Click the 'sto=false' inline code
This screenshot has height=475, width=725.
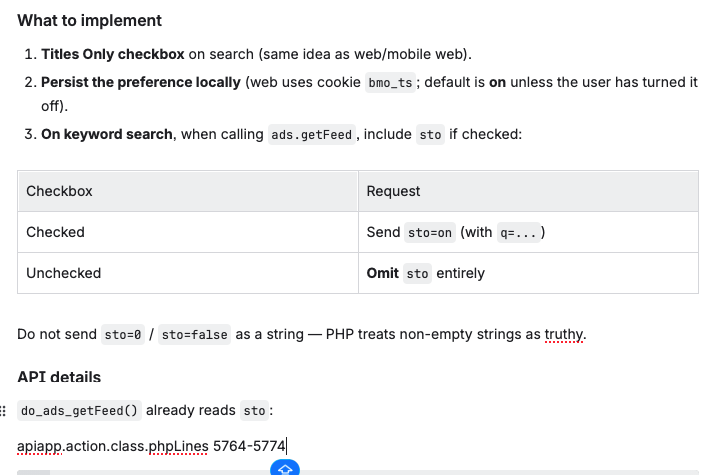194,334
